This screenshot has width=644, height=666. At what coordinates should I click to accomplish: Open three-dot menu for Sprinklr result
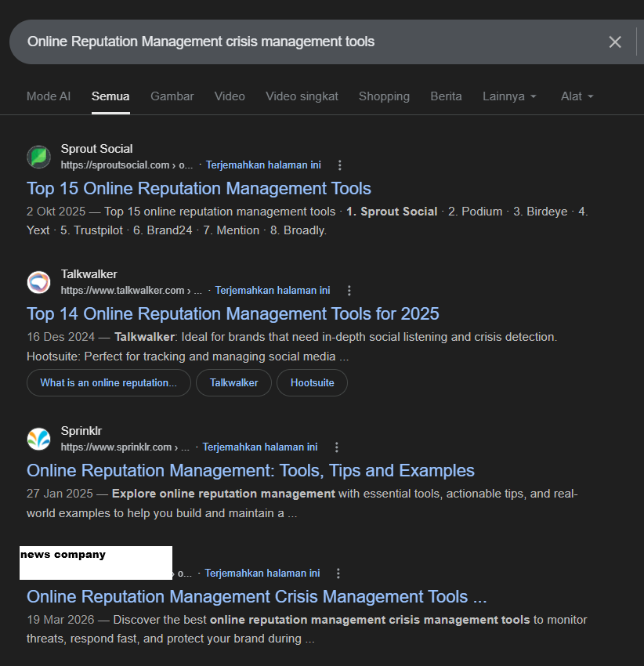336,447
